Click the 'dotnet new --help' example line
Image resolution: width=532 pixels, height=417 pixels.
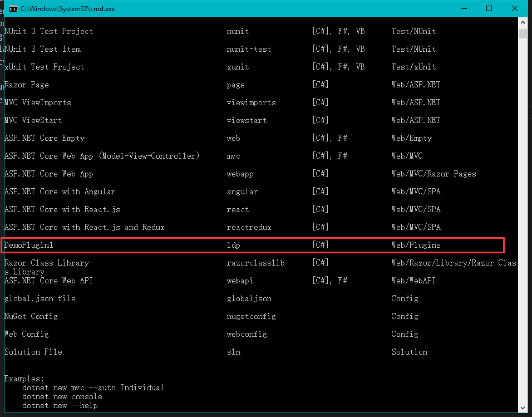tap(60, 405)
